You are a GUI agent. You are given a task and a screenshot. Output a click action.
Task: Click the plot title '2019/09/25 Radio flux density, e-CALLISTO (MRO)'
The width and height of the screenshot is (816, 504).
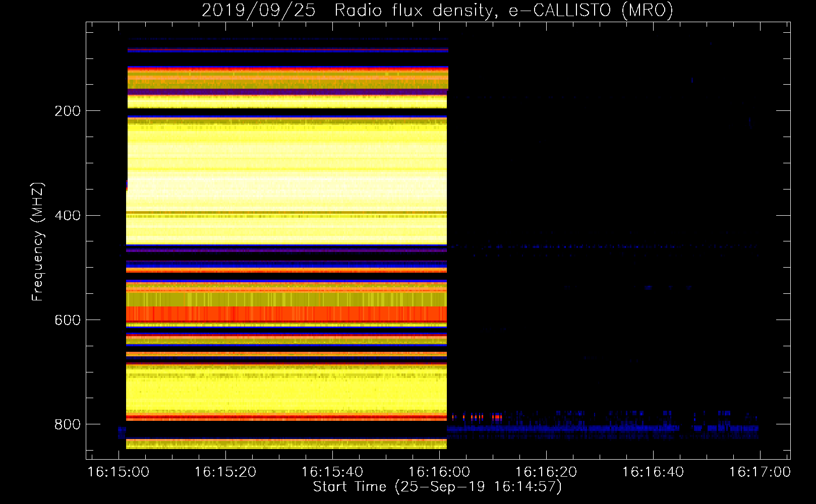437,10
